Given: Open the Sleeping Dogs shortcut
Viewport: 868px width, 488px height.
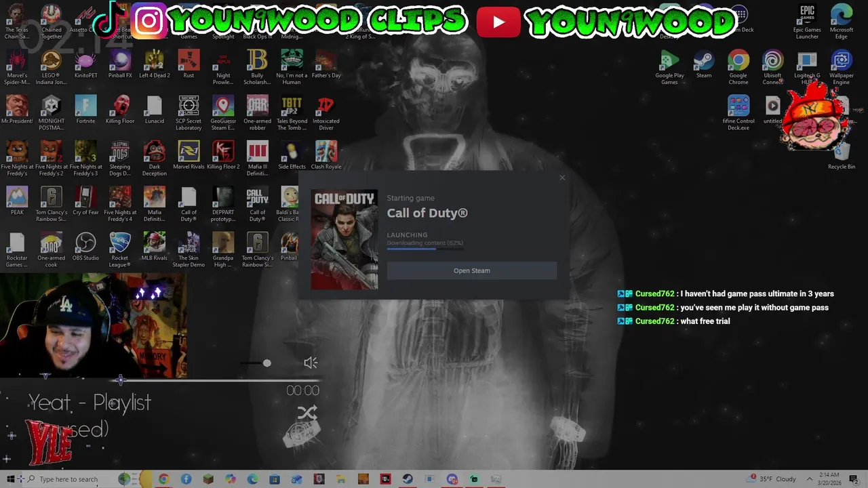Looking at the screenshot, I should pos(120,159).
